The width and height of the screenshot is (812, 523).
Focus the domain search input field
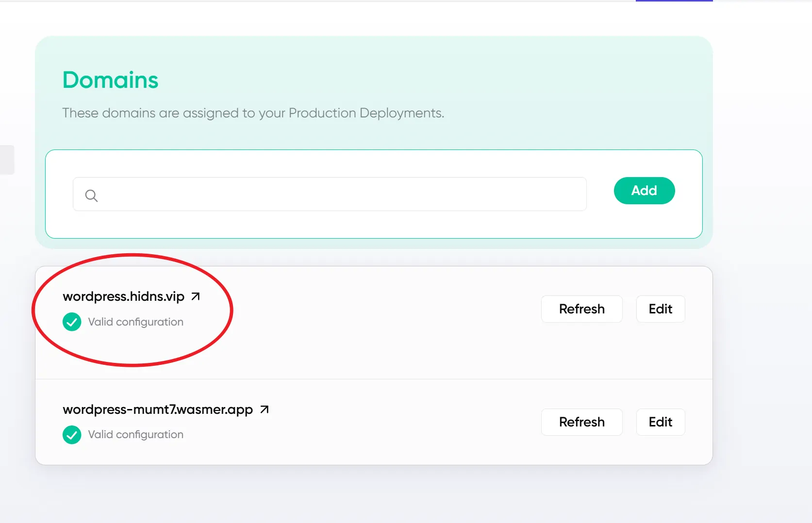[x=330, y=194]
